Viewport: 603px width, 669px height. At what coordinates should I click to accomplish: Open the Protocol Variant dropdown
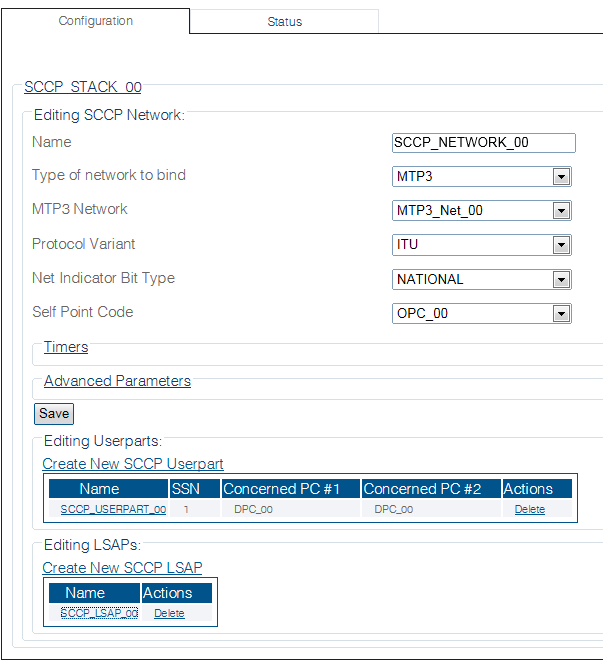pyautogui.click(x=482, y=245)
